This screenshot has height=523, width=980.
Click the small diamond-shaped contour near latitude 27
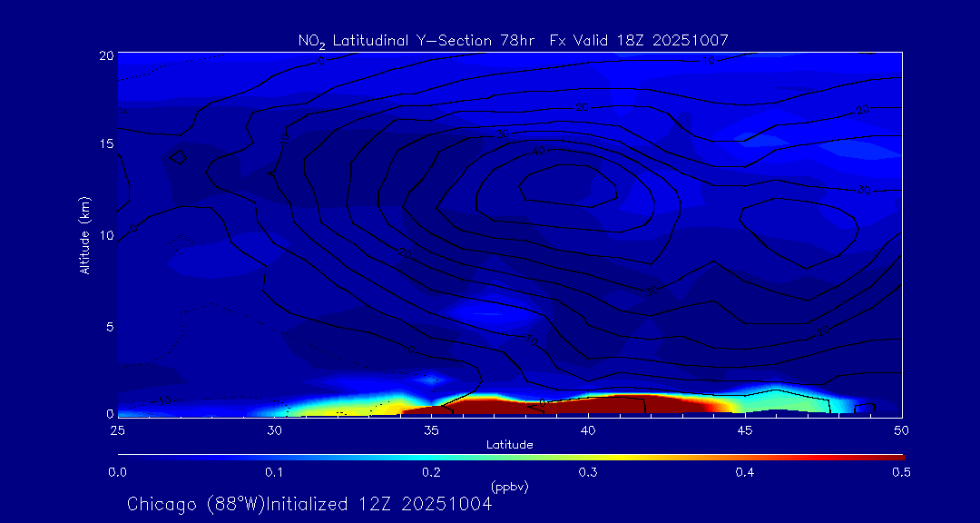click(179, 157)
